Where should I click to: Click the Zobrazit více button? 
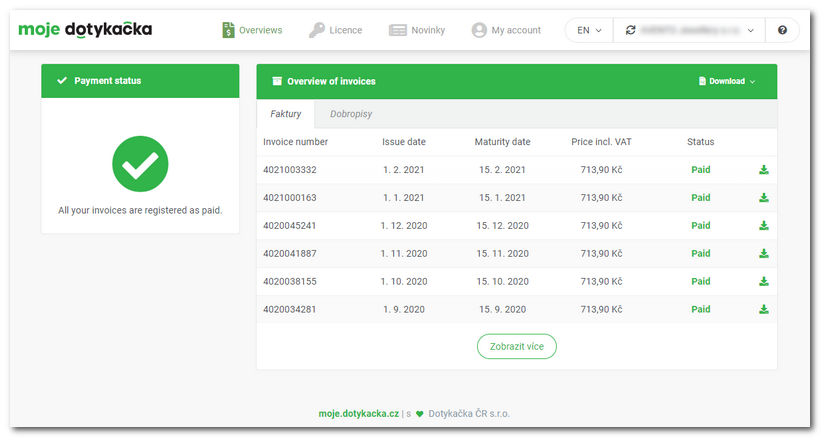coord(517,347)
